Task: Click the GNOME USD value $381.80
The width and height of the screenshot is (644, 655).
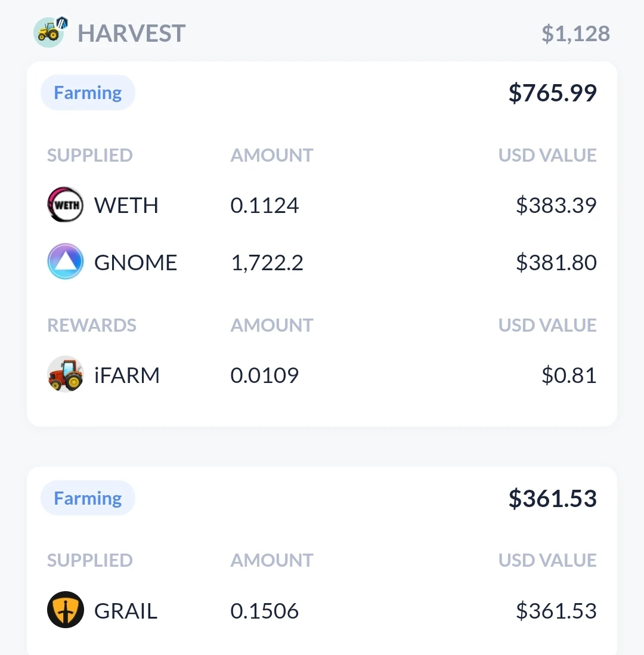Action: coord(556,262)
